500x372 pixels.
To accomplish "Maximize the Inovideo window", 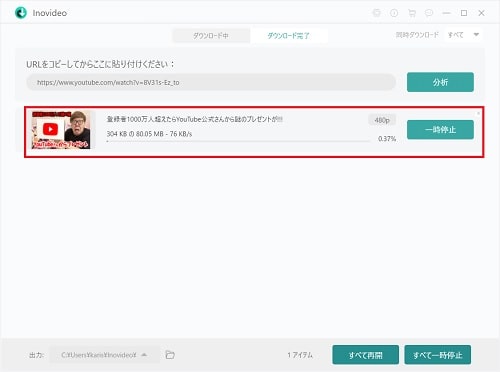I will (464, 13).
